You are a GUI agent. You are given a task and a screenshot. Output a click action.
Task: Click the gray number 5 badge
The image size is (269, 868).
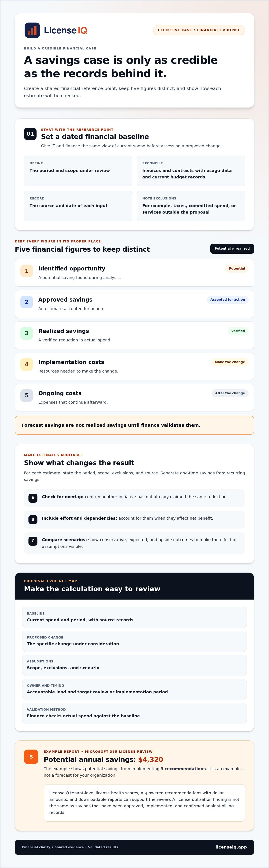coord(27,396)
